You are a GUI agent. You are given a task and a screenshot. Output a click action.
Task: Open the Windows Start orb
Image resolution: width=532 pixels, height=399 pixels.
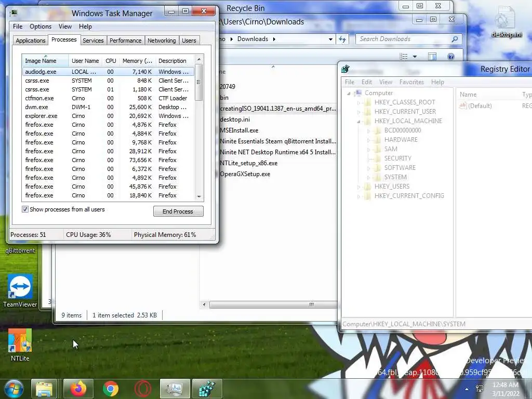[13, 389]
